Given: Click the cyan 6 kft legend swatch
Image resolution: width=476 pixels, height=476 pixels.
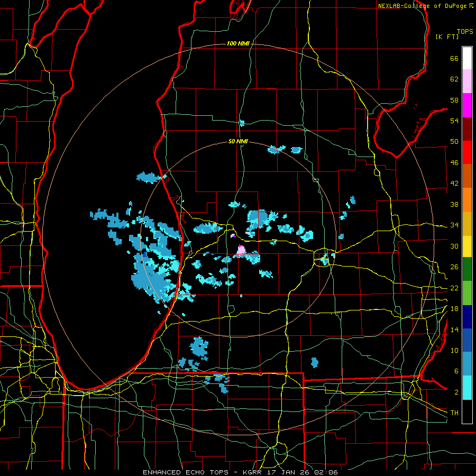Looking at the screenshot, I should pyautogui.click(x=467, y=388).
